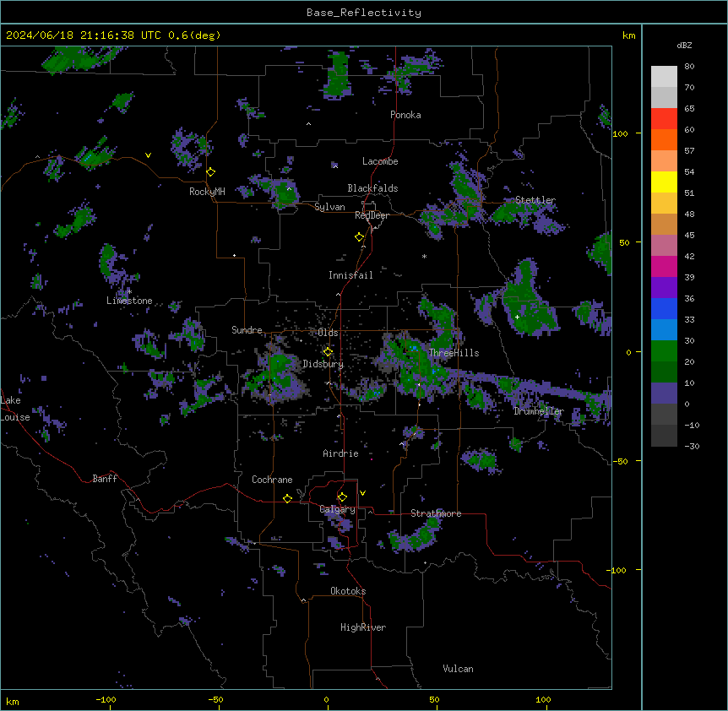This screenshot has height=711, width=728.
Task: Select the Innisfail city label
Action: pyautogui.click(x=350, y=275)
